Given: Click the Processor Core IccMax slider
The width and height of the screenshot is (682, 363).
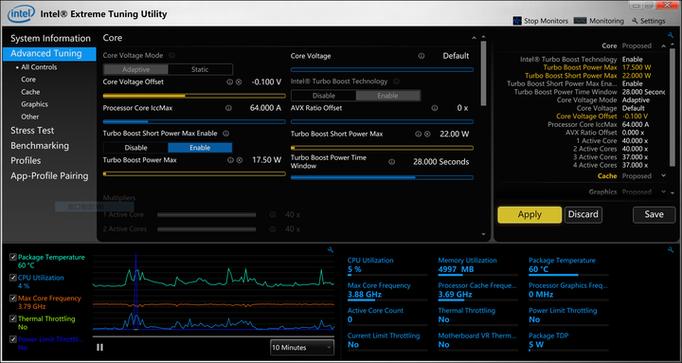Looking at the screenshot, I should tap(194, 122).
